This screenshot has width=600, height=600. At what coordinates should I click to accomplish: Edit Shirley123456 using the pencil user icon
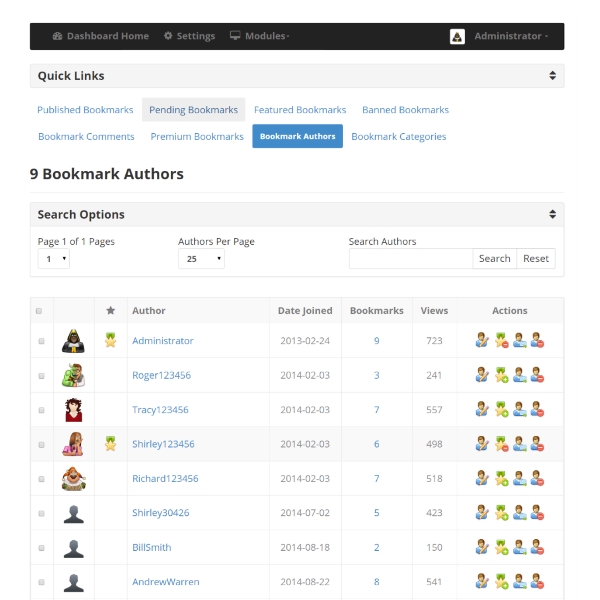(482, 443)
